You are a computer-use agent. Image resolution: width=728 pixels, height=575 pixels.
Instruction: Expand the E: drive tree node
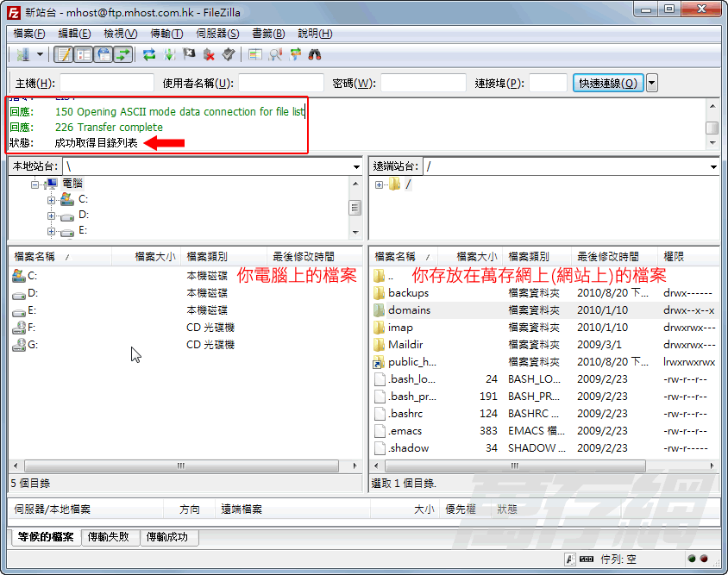(x=51, y=232)
